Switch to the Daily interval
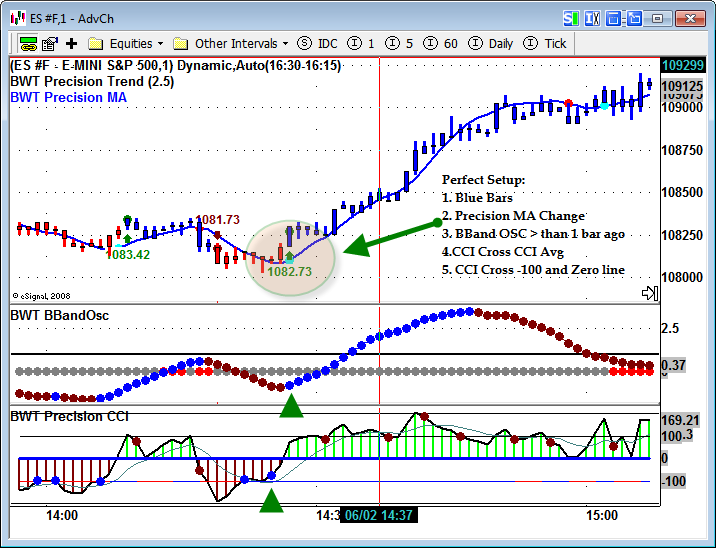This screenshot has width=716, height=548. (490, 44)
